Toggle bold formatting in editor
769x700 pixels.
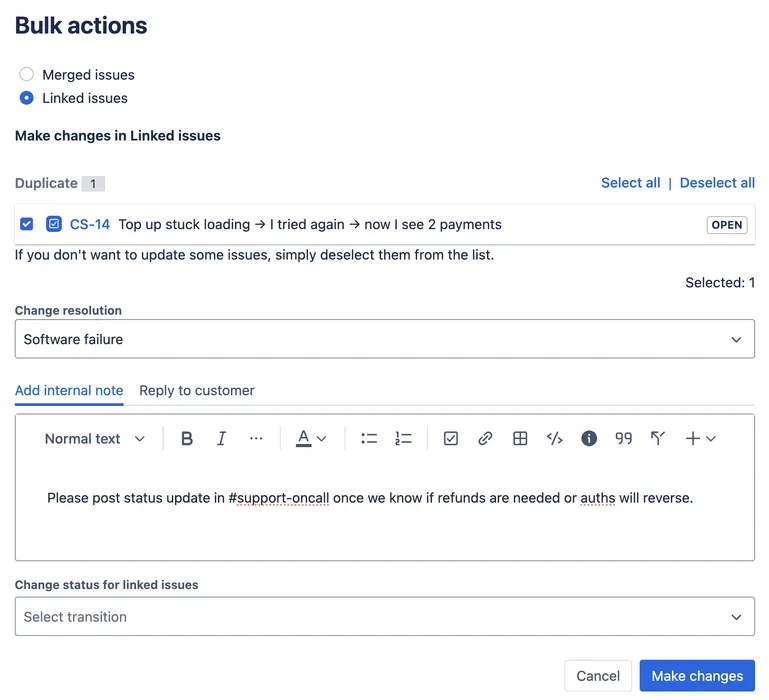(x=187, y=439)
